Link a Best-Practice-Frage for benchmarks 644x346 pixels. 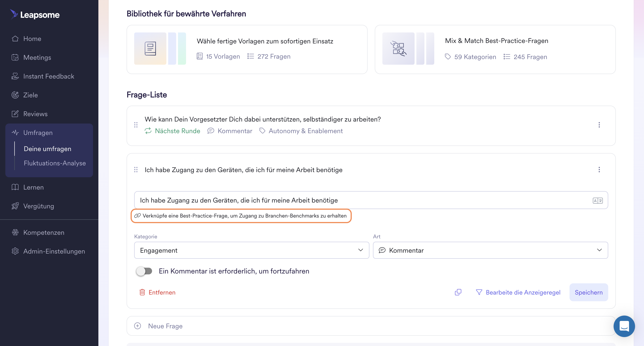tap(241, 216)
